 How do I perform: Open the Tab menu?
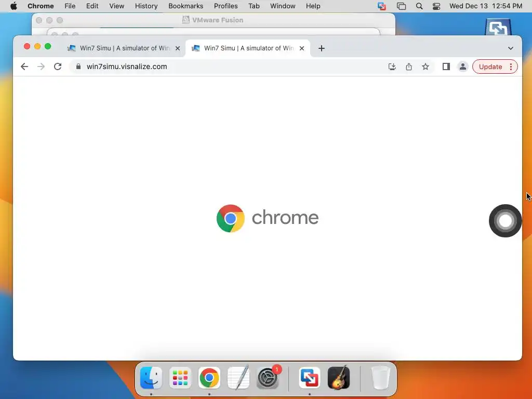[x=254, y=6]
